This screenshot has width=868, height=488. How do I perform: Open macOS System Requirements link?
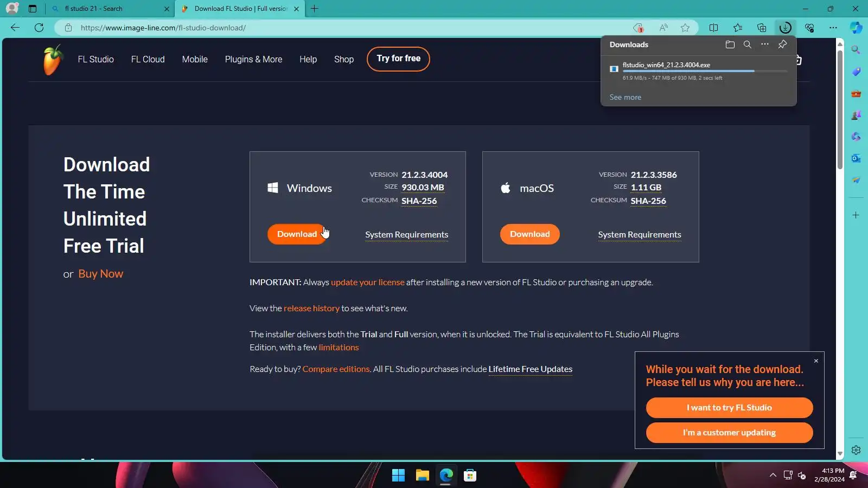[x=640, y=235]
